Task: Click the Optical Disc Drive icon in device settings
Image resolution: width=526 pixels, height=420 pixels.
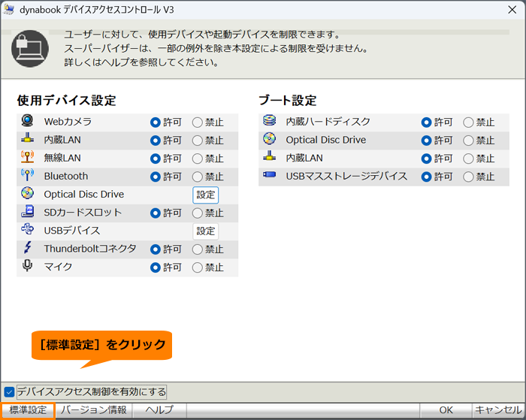Action: pos(27,193)
